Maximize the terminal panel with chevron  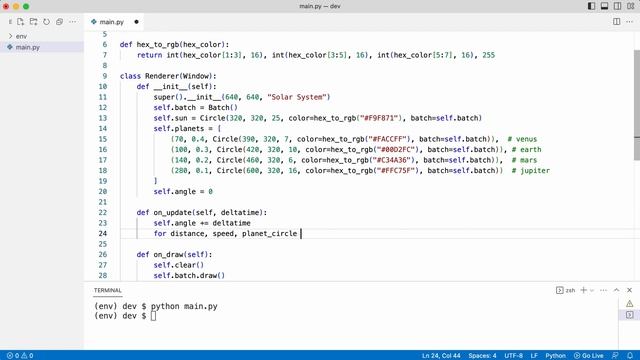point(617,290)
